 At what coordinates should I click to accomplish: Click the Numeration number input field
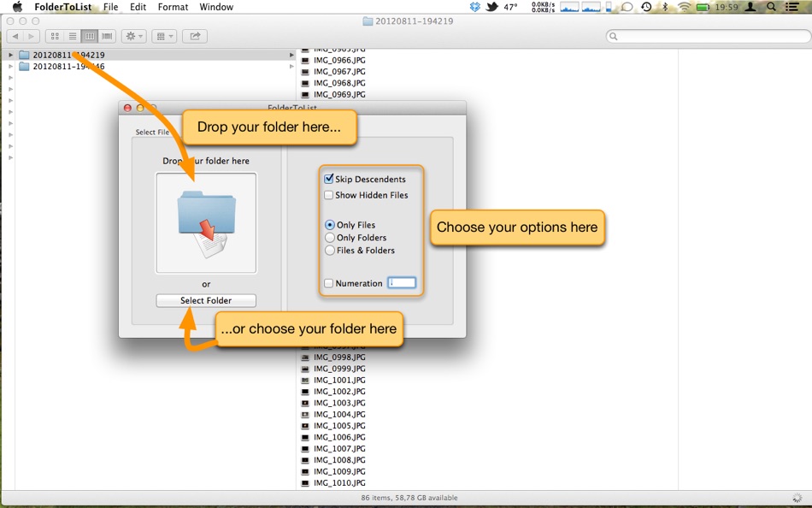402,282
